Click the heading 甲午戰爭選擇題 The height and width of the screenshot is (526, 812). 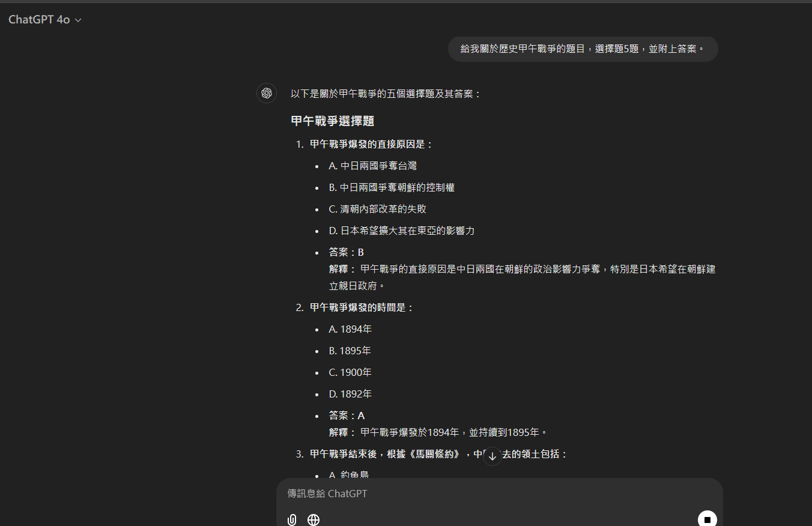[x=333, y=121]
